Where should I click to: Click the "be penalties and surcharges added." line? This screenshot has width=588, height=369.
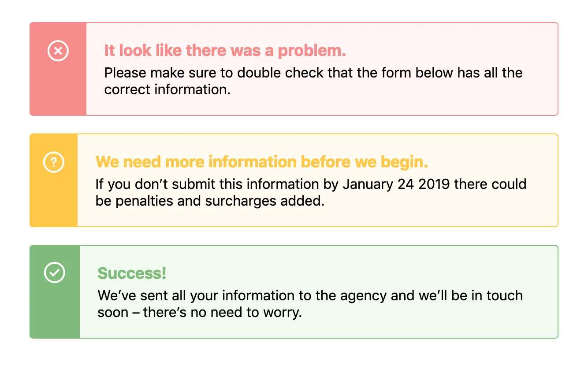209,201
